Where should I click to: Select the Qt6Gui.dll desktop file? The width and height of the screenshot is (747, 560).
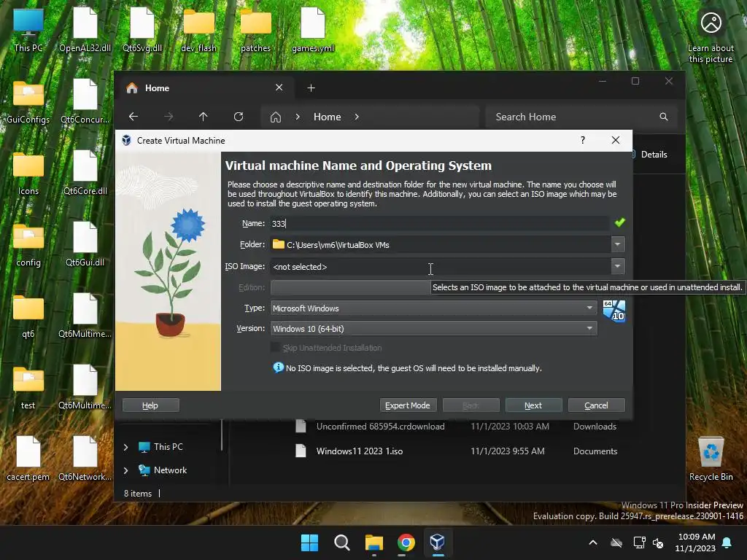click(x=85, y=244)
